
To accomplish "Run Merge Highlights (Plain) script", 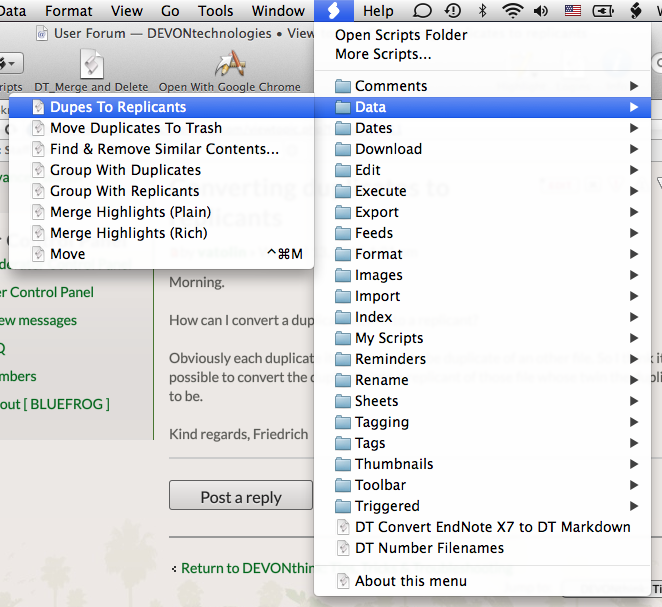I will (x=161, y=212).
